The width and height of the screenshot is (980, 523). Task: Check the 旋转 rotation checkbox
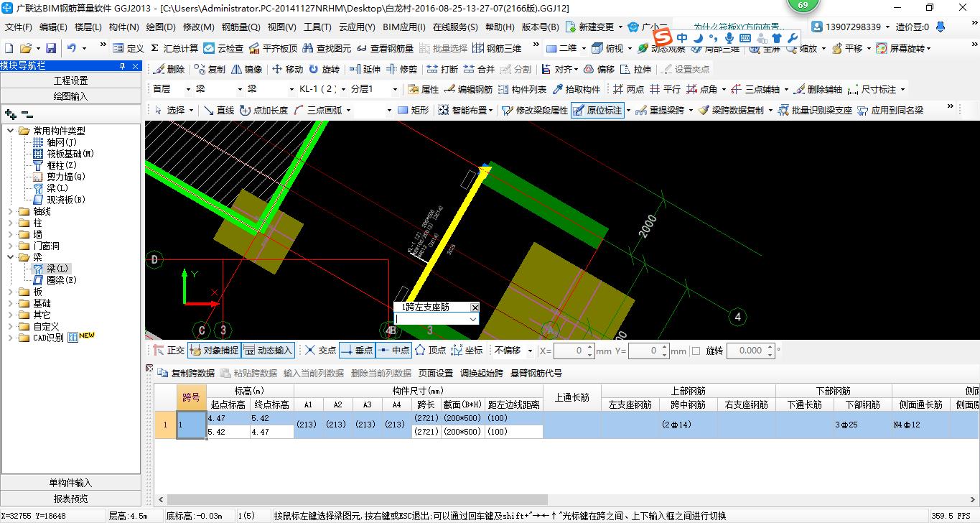click(695, 351)
